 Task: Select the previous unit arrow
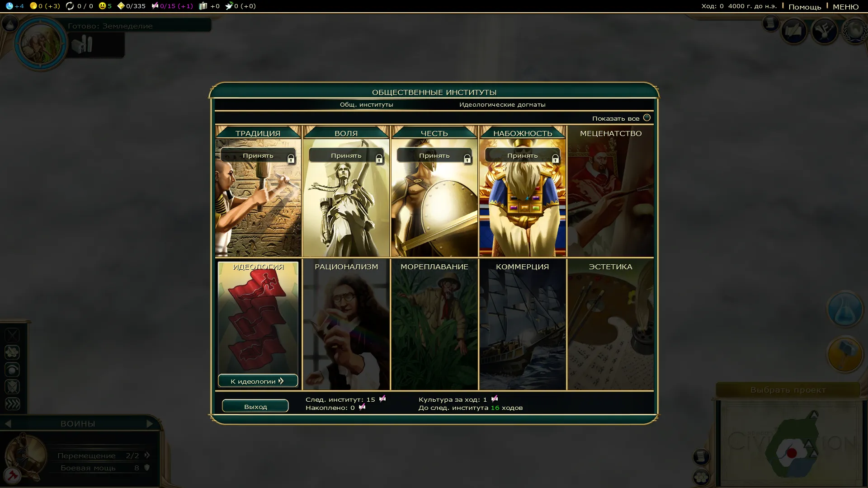[8, 423]
